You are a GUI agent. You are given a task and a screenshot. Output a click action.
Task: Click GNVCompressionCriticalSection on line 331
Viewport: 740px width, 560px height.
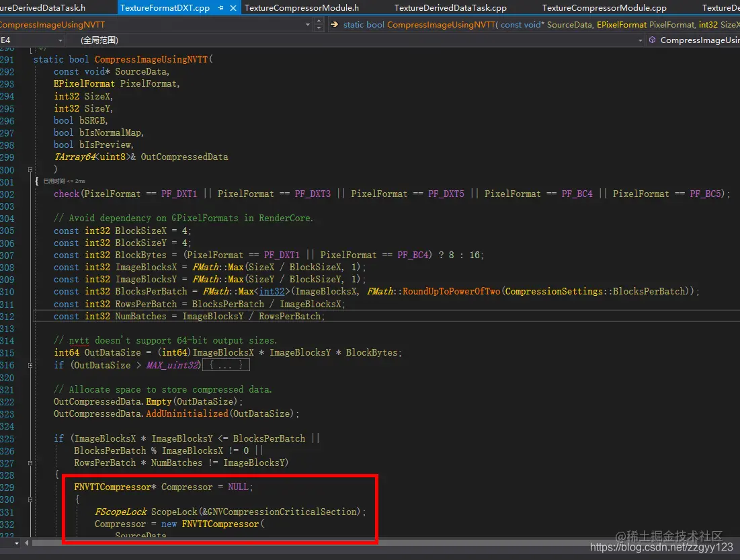pyautogui.click(x=281, y=512)
